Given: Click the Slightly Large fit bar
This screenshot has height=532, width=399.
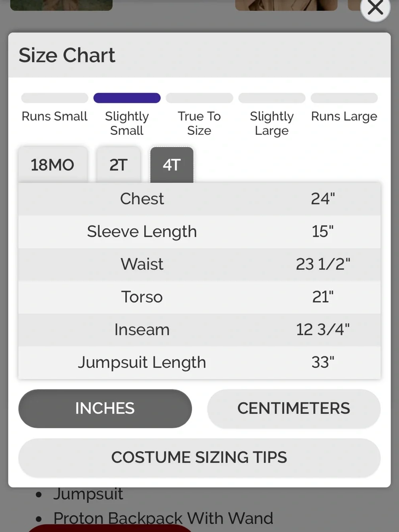Looking at the screenshot, I should click(x=272, y=98).
